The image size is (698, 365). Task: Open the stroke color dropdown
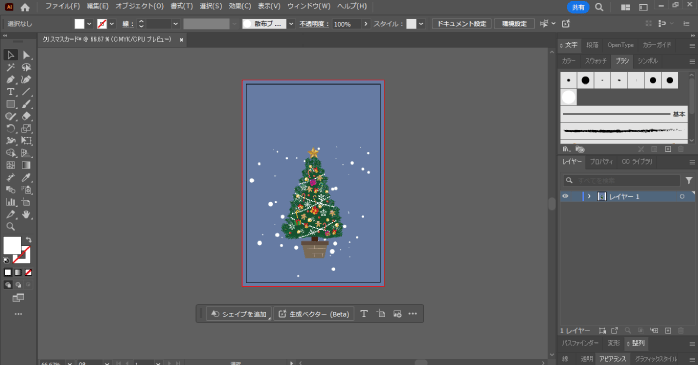112,24
